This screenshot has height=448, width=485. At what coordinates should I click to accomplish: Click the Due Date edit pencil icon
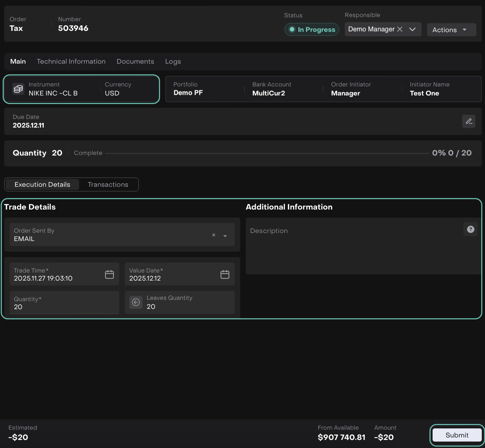point(469,121)
